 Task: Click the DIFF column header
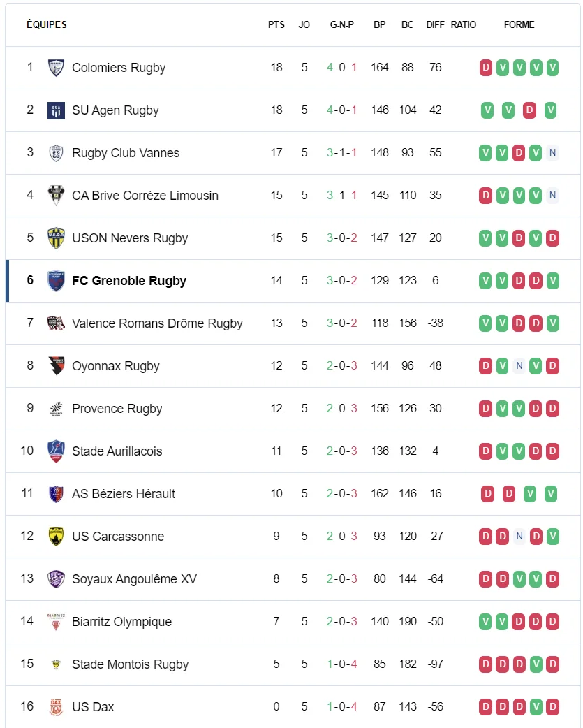(435, 24)
